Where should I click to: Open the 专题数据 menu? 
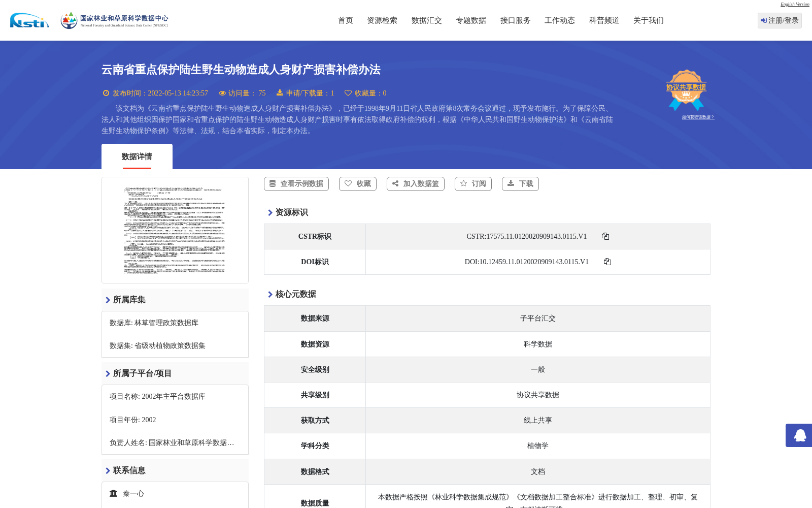pos(471,20)
